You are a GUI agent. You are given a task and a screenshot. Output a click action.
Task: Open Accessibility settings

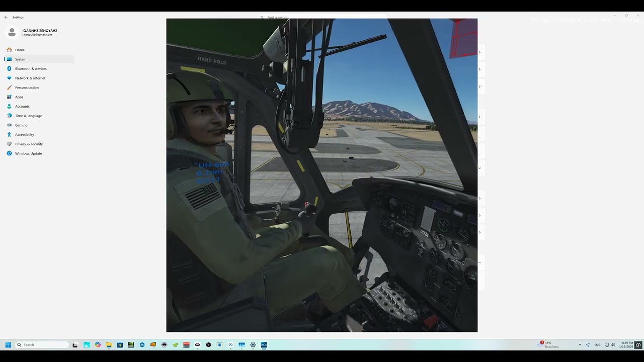coord(39,135)
